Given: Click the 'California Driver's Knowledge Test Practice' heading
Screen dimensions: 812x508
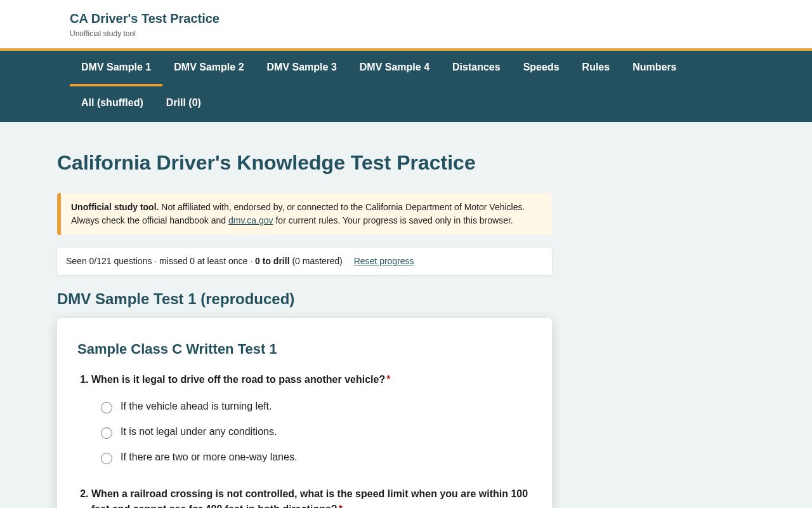Looking at the screenshot, I should pos(266,163).
